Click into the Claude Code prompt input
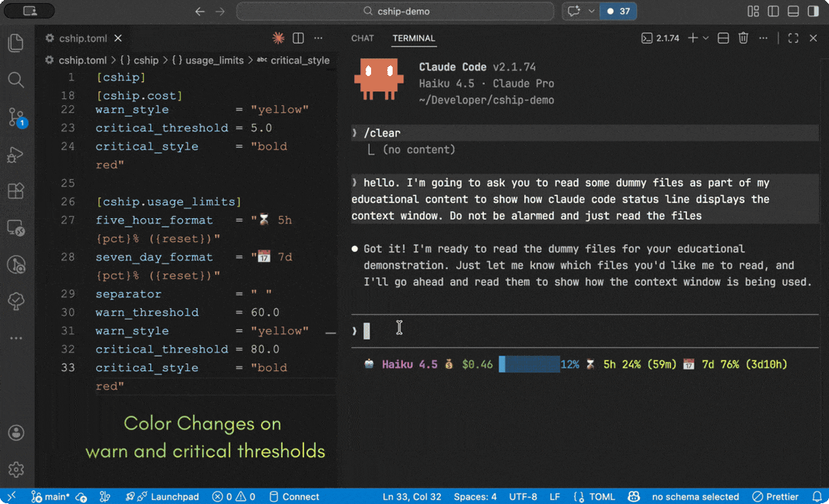Image resolution: width=829 pixels, height=504 pixels. pyautogui.click(x=585, y=331)
